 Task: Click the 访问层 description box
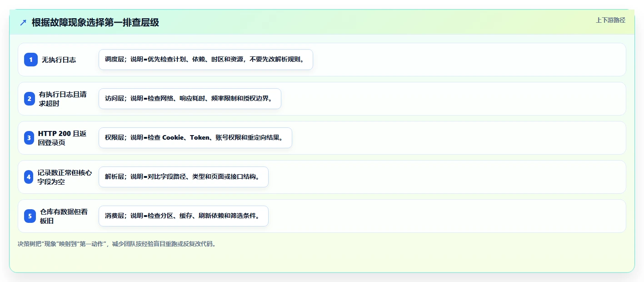(x=190, y=99)
